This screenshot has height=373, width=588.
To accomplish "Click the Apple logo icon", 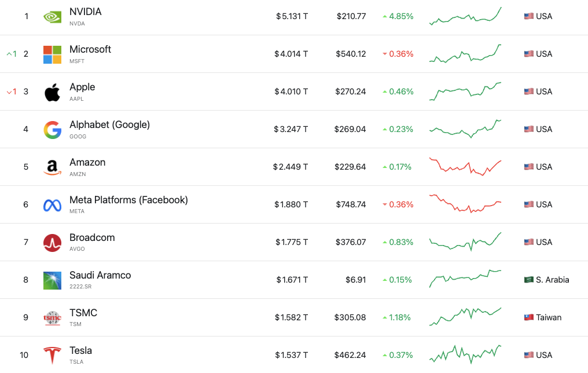I will (52, 92).
